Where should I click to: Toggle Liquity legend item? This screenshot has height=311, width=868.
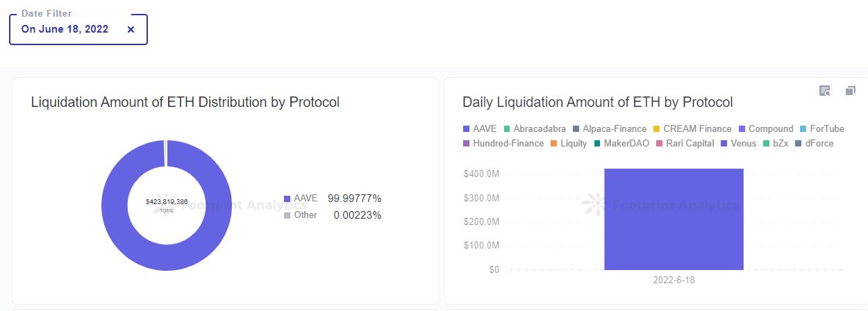(x=568, y=144)
